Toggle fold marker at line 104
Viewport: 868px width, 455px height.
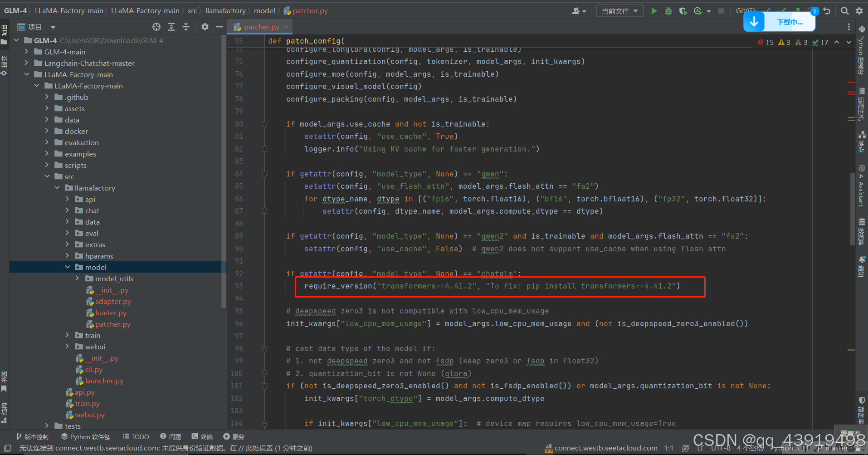click(x=265, y=423)
